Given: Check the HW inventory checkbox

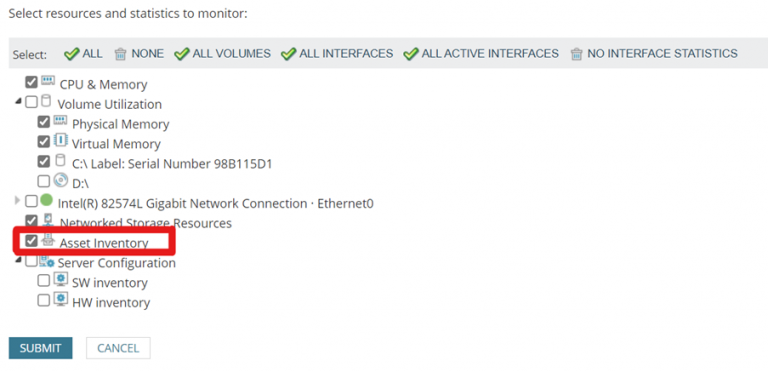Looking at the screenshot, I should tap(44, 300).
